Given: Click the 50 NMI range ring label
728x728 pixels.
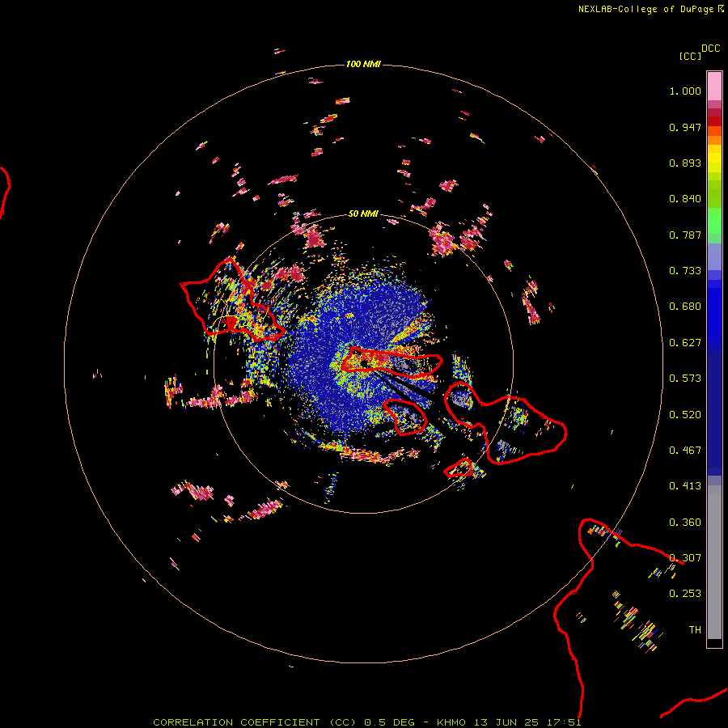Looking at the screenshot, I should [x=363, y=214].
